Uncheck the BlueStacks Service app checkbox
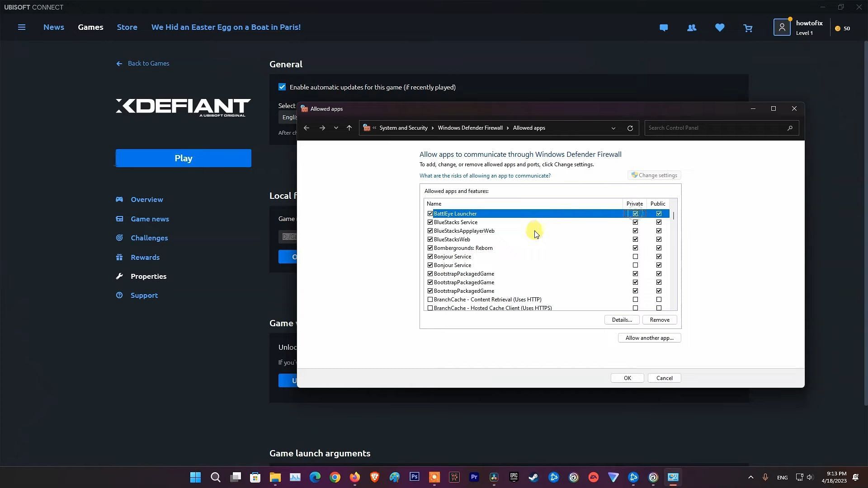Screen dimensions: 868x488 click(x=430, y=222)
